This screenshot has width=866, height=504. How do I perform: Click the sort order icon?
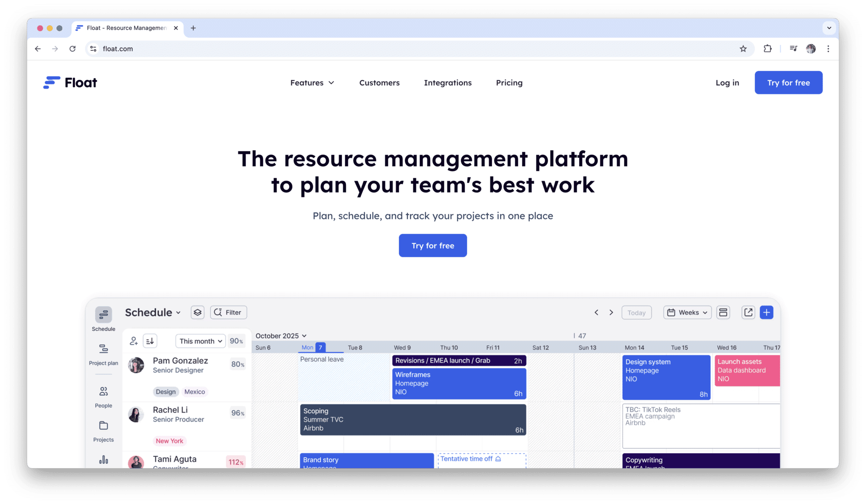coord(150,341)
